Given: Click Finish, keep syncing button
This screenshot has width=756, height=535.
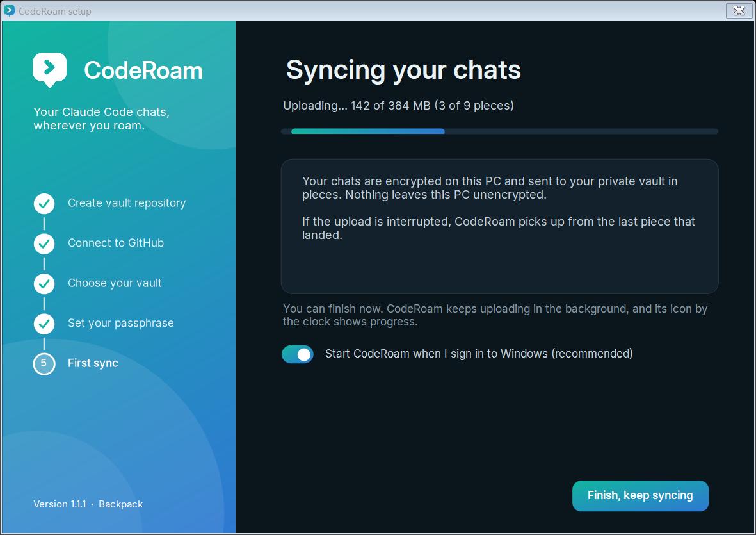Looking at the screenshot, I should 640,495.
